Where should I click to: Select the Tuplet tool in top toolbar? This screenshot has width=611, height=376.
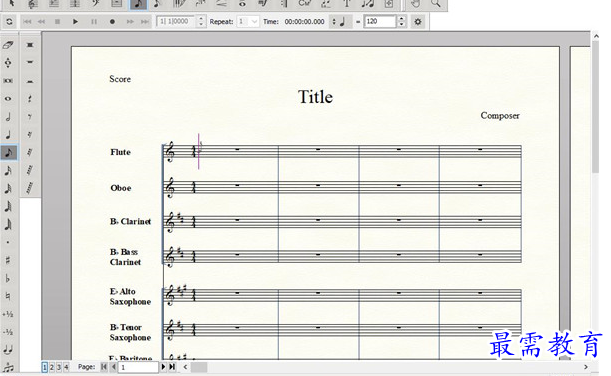tap(200, 4)
